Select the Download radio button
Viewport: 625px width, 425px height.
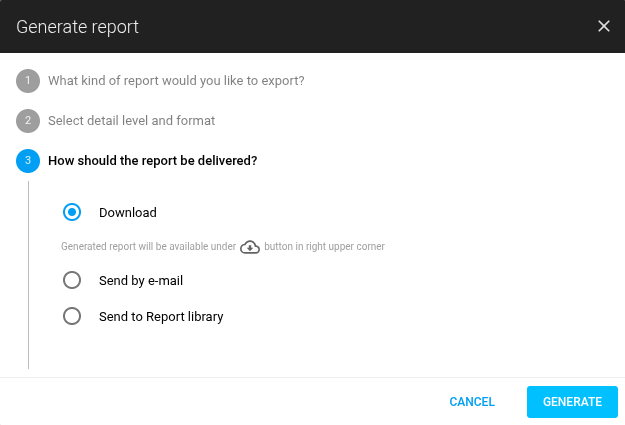72,212
